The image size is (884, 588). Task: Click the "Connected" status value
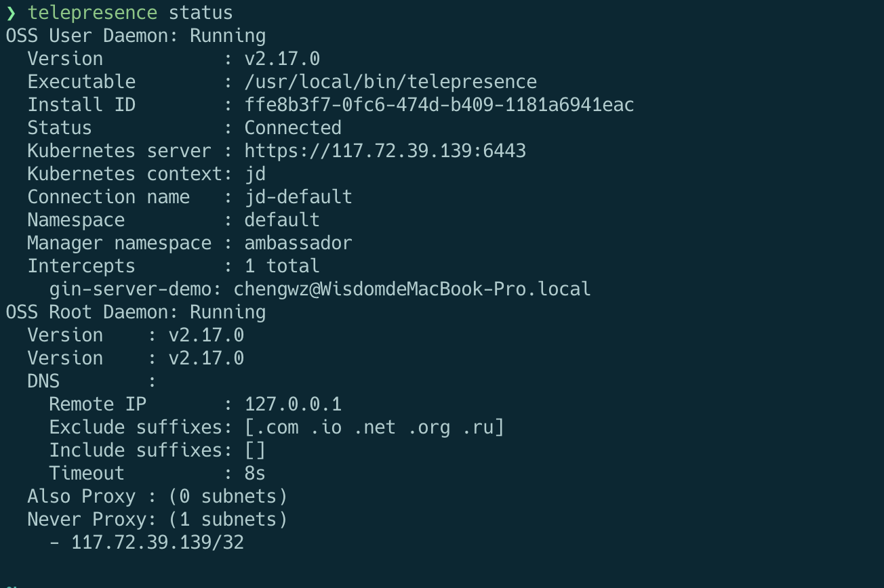click(x=293, y=128)
